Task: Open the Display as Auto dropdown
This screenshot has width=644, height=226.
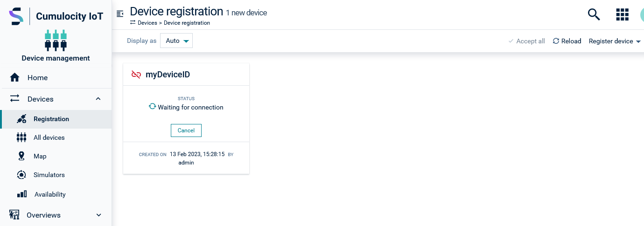Action: (176, 41)
